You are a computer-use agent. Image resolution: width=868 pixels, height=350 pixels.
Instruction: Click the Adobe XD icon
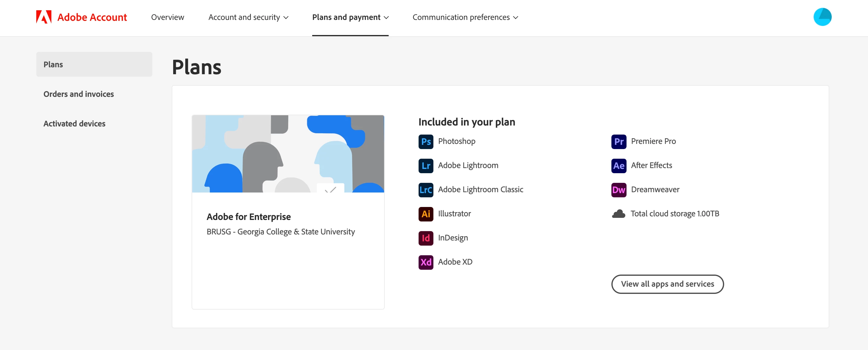[x=426, y=262]
